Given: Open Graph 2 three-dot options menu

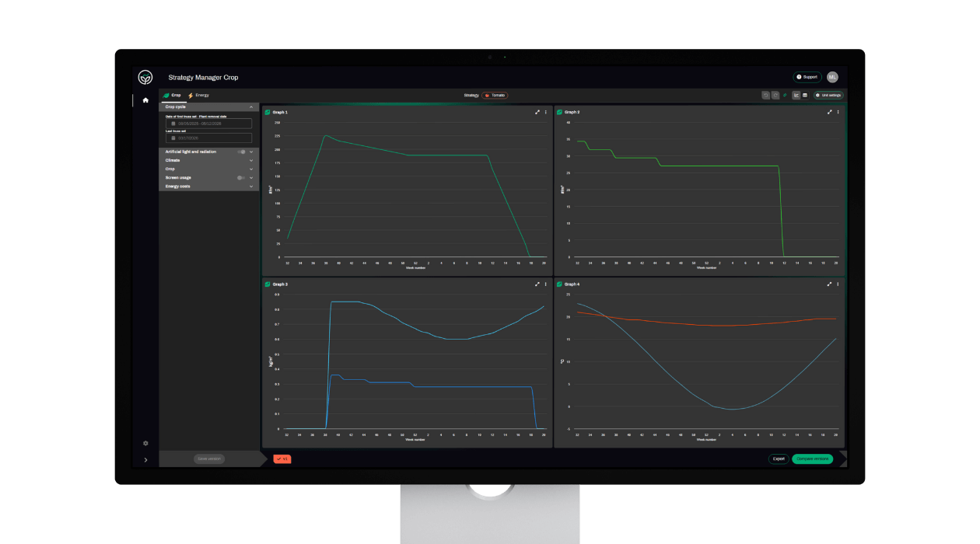Looking at the screenshot, I should 838,112.
